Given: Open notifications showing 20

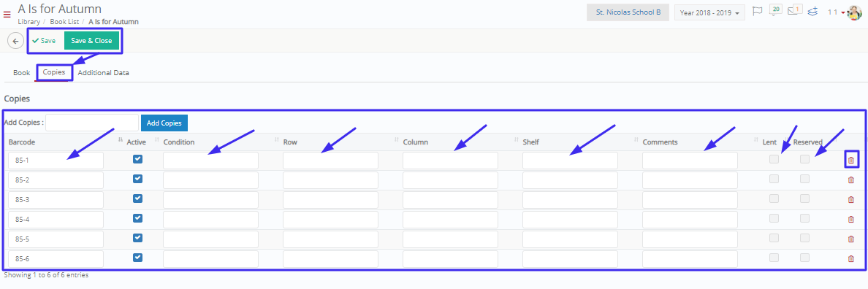Looking at the screenshot, I should click(x=775, y=10).
